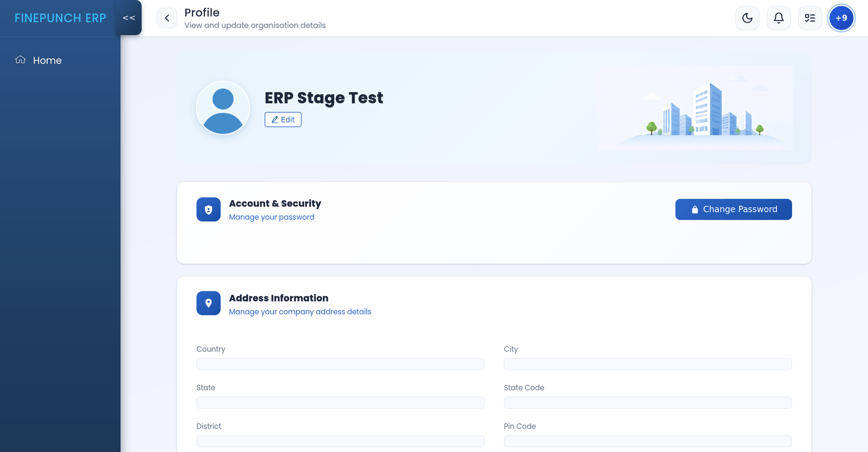Open the checklist tasks icon
This screenshot has height=452, width=868.
point(810,18)
